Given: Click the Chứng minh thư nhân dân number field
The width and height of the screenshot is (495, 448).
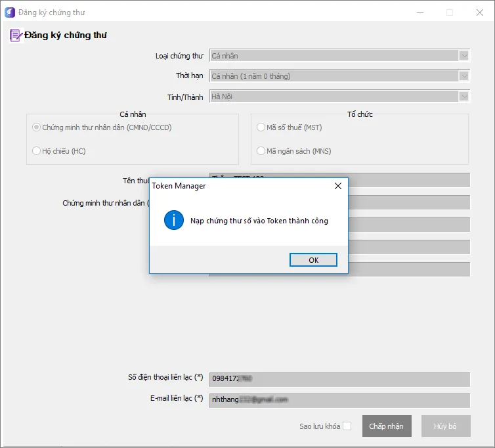Looking at the screenshot, I should (x=407, y=202).
